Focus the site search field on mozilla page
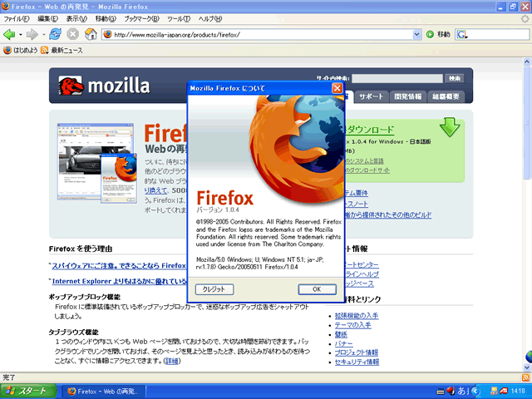Image resolution: width=532 pixels, height=399 pixels. point(397,78)
